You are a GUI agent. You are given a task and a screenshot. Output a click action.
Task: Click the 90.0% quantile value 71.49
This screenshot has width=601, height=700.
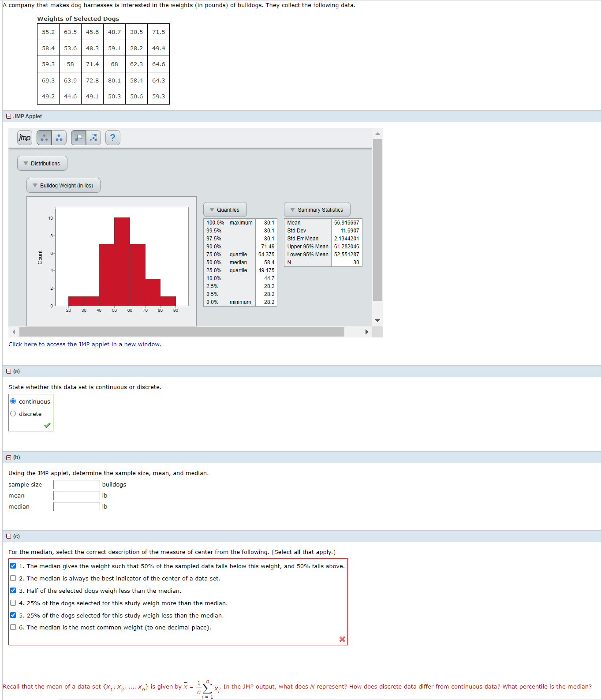268,247
